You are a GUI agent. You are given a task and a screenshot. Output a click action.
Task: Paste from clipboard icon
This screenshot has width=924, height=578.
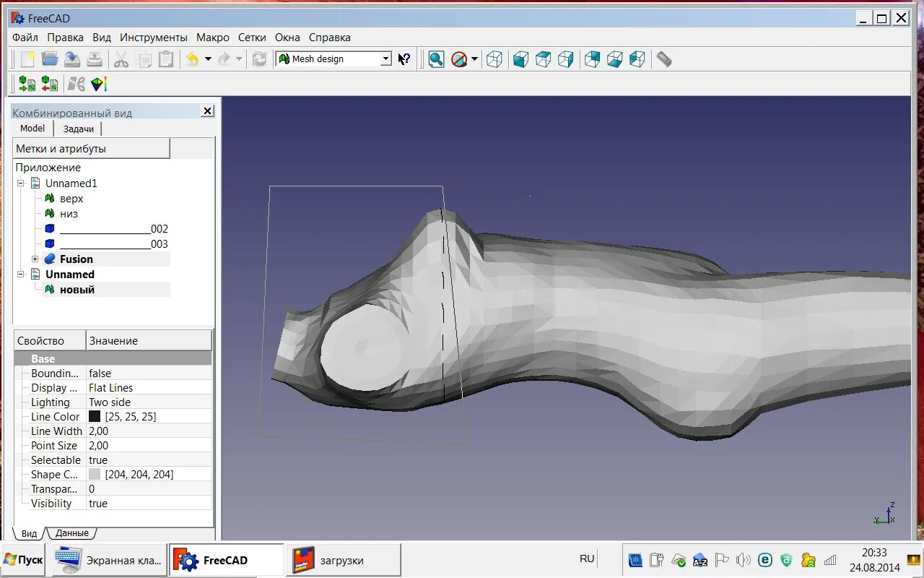pos(166,59)
